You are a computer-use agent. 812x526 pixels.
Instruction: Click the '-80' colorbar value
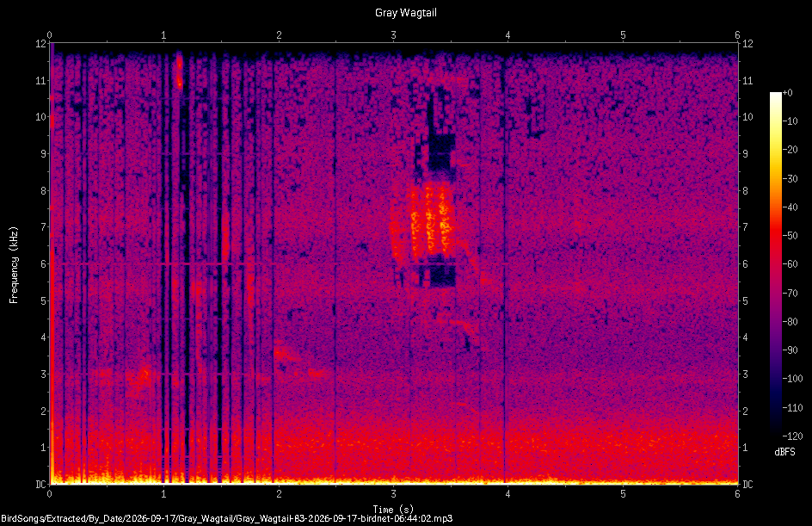[x=790, y=322]
